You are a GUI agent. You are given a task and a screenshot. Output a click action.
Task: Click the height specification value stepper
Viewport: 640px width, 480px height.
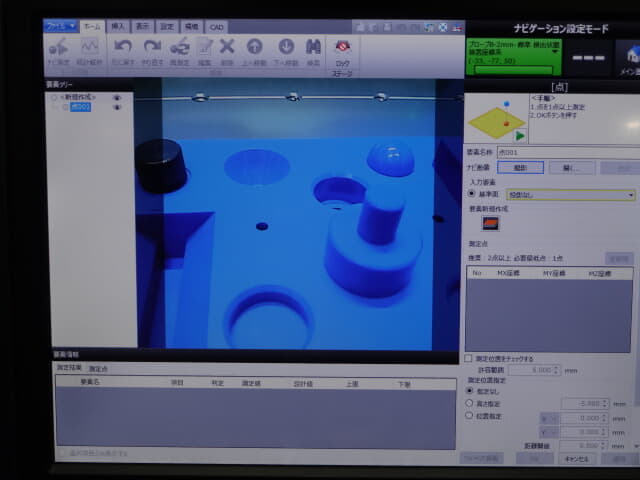click(x=604, y=404)
